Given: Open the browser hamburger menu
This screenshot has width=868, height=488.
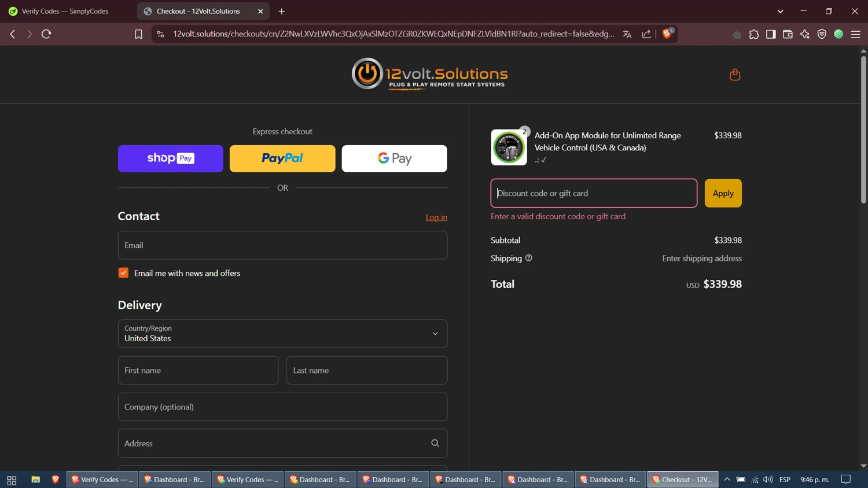Looking at the screenshot, I should (x=856, y=34).
